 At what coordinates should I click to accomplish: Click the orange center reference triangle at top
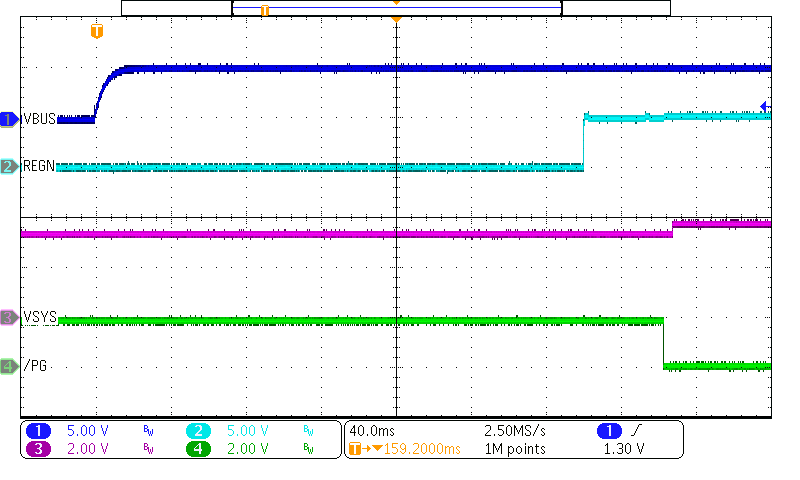[x=397, y=19]
